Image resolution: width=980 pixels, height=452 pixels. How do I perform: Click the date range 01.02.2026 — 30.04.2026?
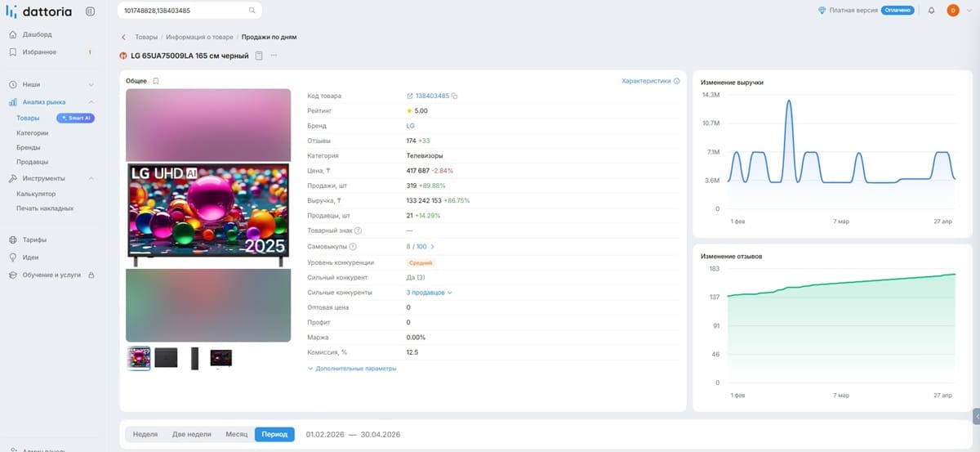click(x=353, y=435)
